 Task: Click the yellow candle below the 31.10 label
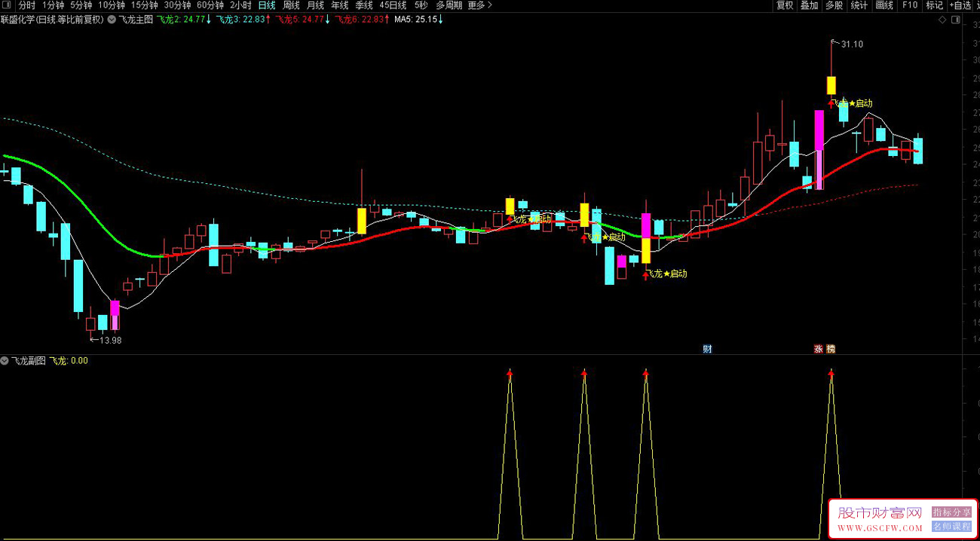click(831, 85)
